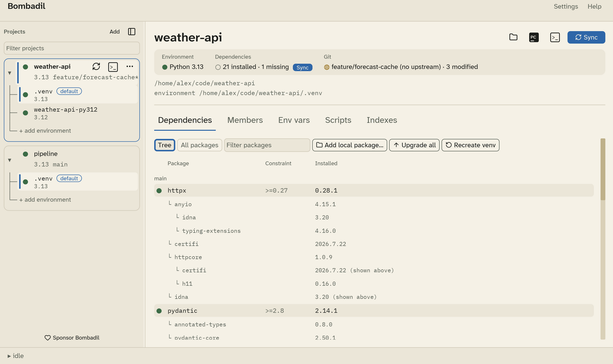The image size is (613, 364).
Task: Add environment under pipeline
Action: (45, 200)
